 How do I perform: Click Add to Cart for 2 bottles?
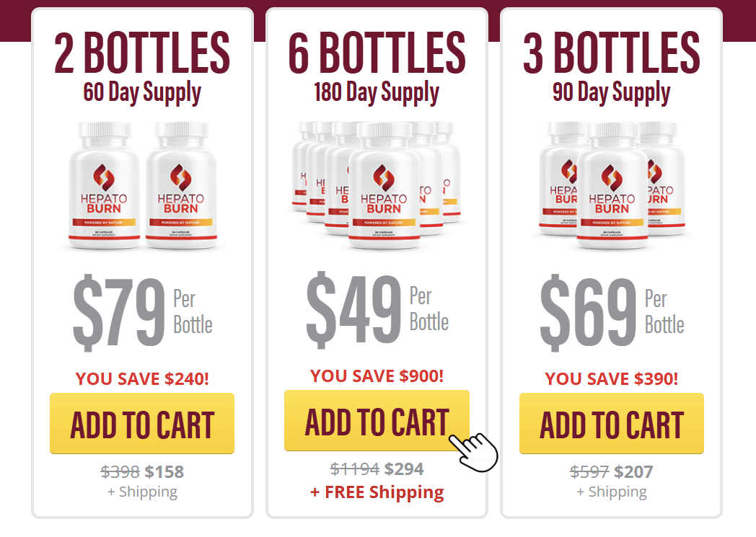coord(141,423)
